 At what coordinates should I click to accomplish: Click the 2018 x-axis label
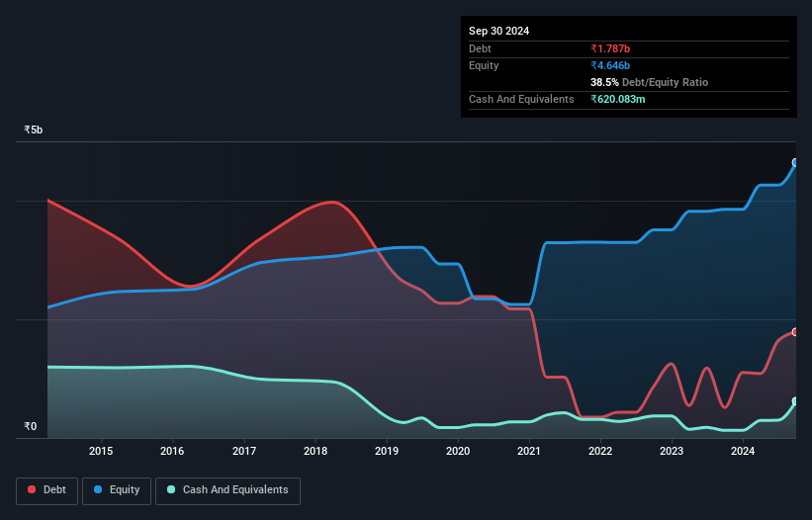pyautogui.click(x=316, y=451)
